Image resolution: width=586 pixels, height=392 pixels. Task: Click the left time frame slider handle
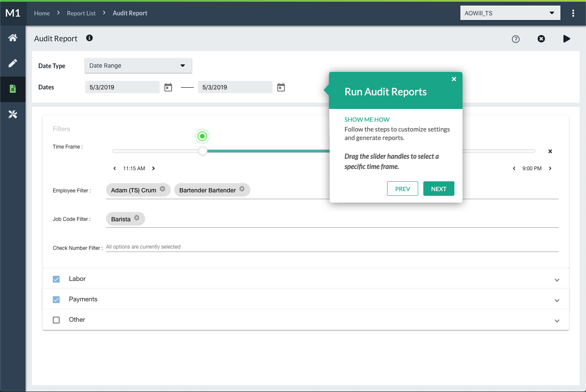(203, 151)
